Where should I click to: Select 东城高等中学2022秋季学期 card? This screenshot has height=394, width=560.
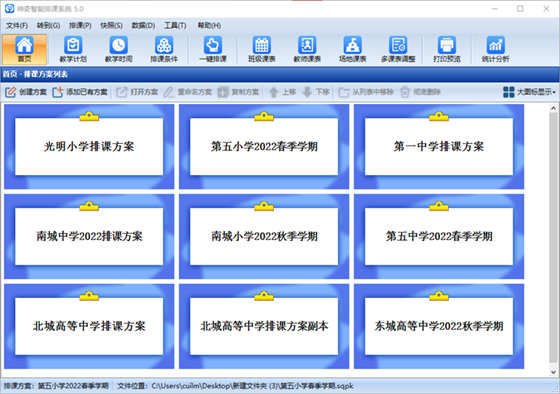[x=439, y=326]
